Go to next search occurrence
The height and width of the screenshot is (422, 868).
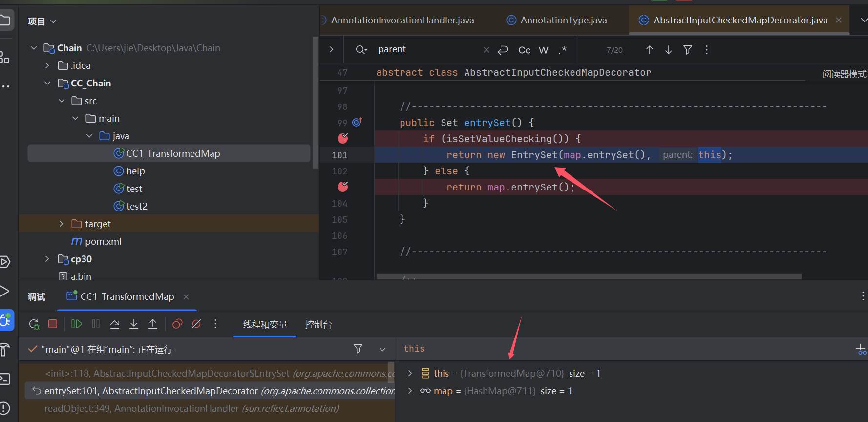pos(669,50)
